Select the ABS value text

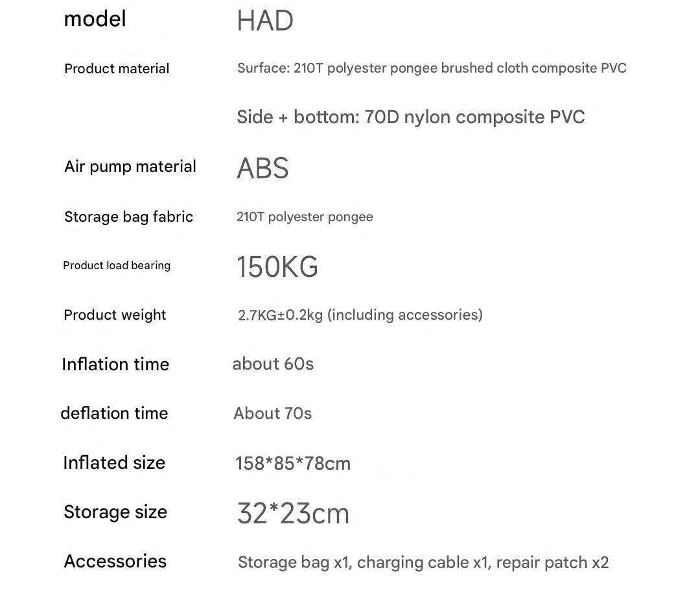point(262,168)
